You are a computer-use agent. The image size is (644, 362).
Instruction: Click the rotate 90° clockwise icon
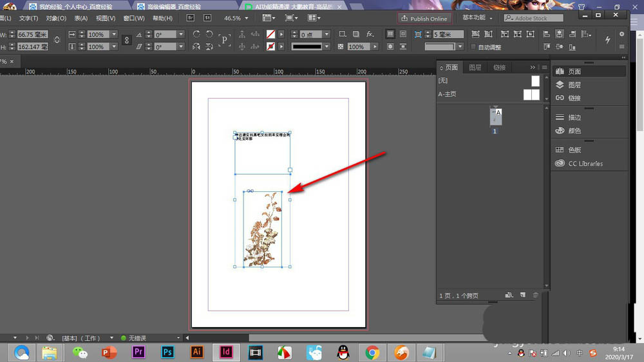(196, 34)
